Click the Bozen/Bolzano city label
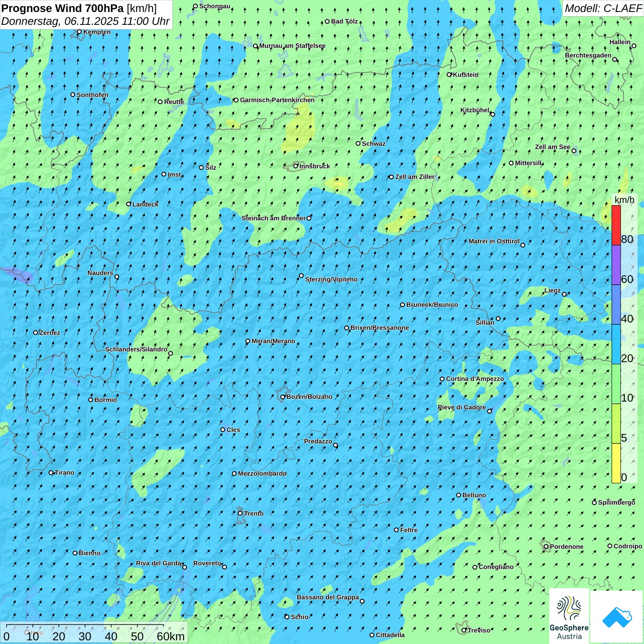This screenshot has width=644, height=644. (x=309, y=397)
